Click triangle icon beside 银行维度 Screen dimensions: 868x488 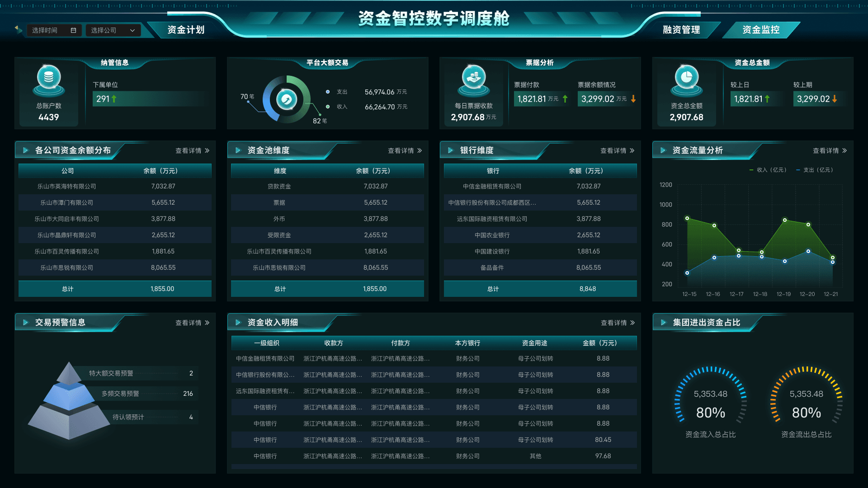click(x=451, y=150)
